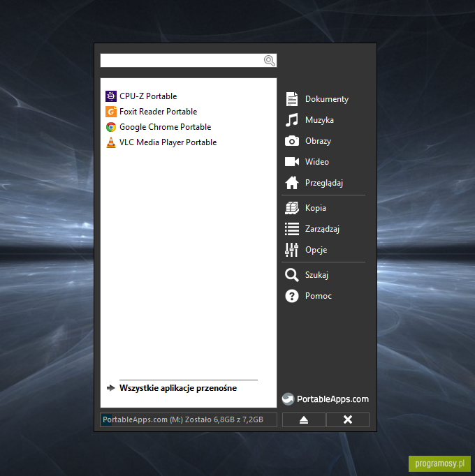Click the Wideo video camera icon
Image resolution: width=475 pixels, height=476 pixels.
(292, 162)
